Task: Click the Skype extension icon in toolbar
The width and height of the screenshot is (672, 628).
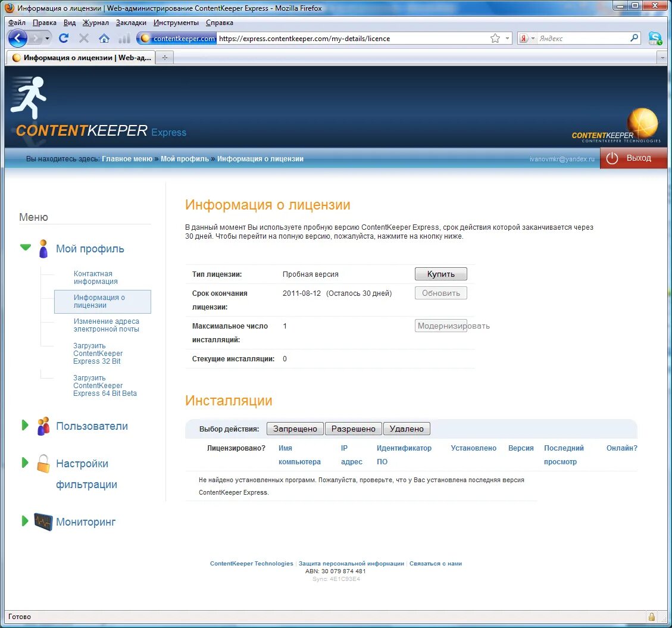Action: click(655, 39)
